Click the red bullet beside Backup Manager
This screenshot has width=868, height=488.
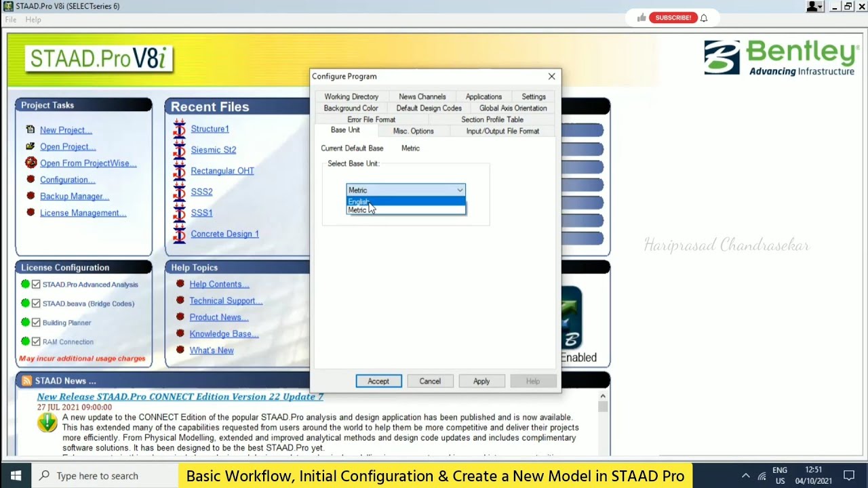click(31, 196)
